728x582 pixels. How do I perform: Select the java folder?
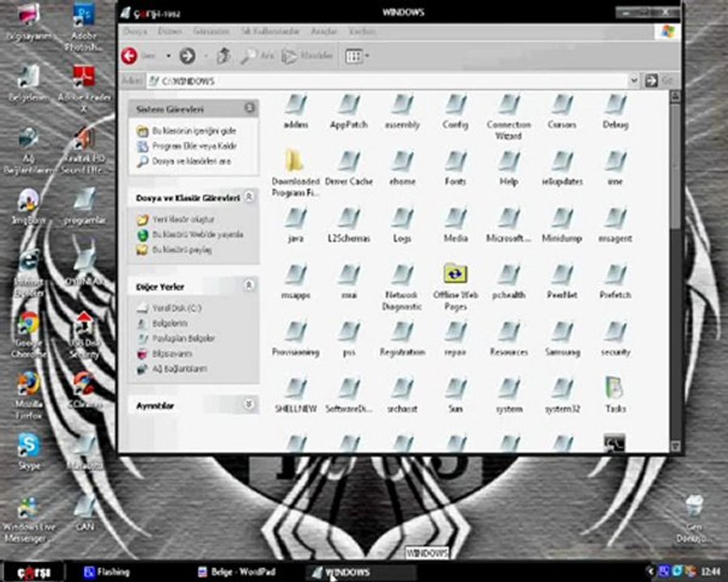[x=296, y=225]
